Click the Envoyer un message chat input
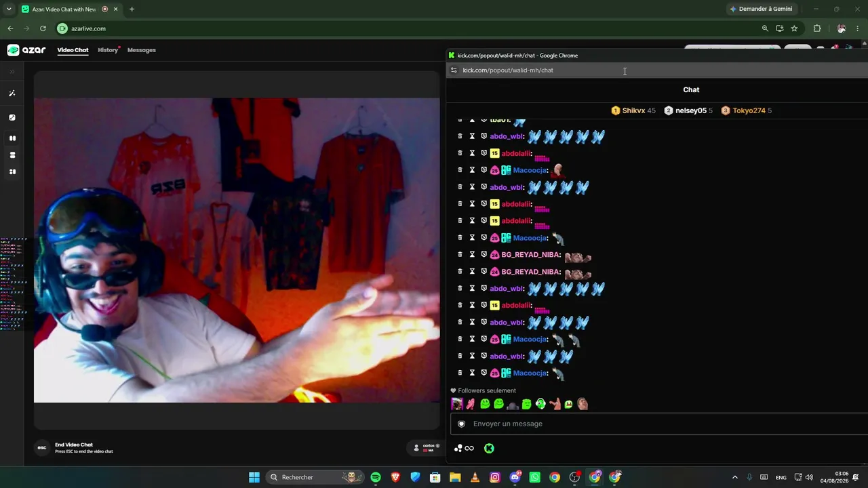868x488 pixels. (659, 424)
